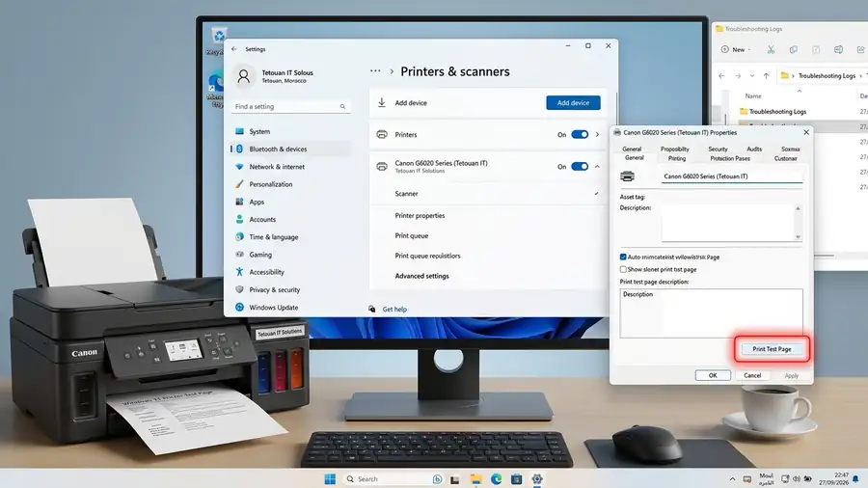This screenshot has width=868, height=488.
Task: Click the notification bell in system tray
Action: 855,479
